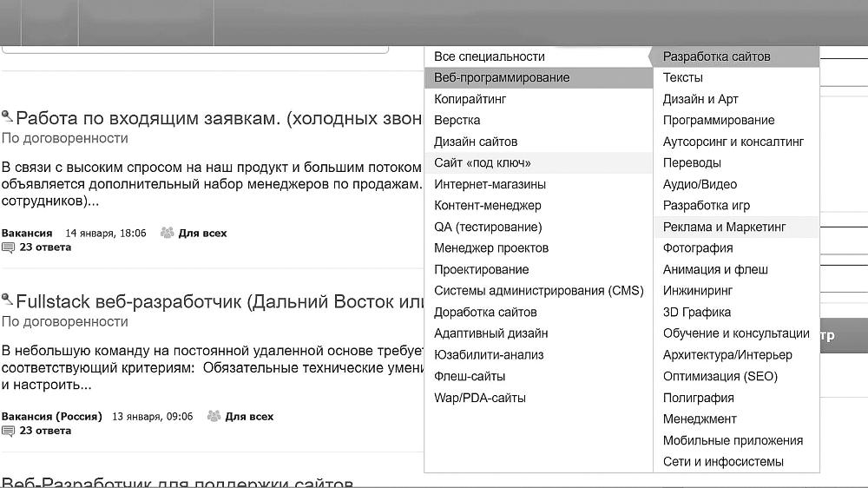Choose the "Реклама и Маркетинг" category
This screenshot has height=488, width=868.
[x=724, y=227]
